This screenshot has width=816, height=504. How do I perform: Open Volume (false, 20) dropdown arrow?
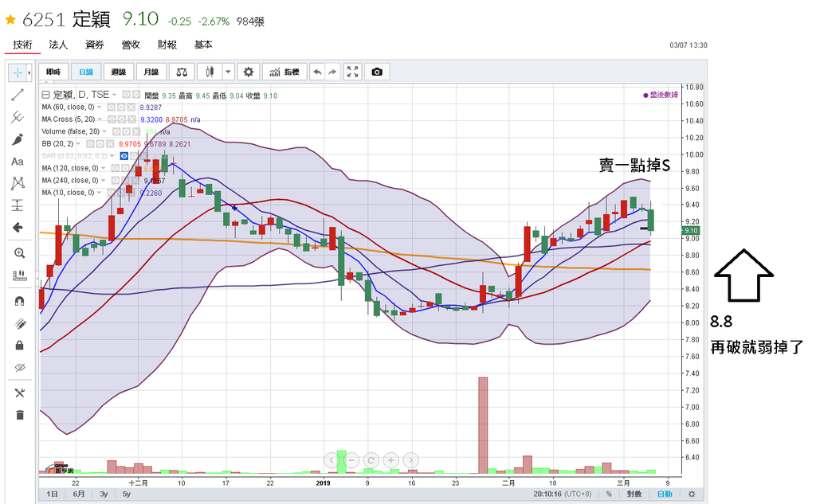pos(104,131)
